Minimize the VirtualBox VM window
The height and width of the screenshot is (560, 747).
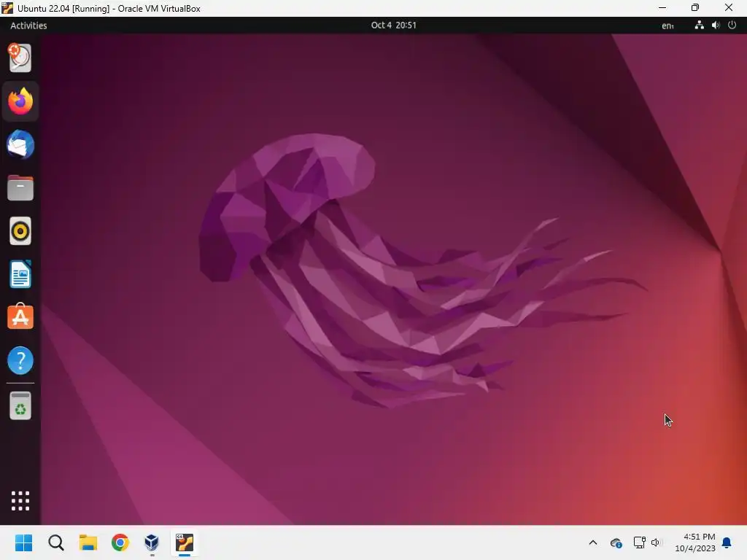662,7
